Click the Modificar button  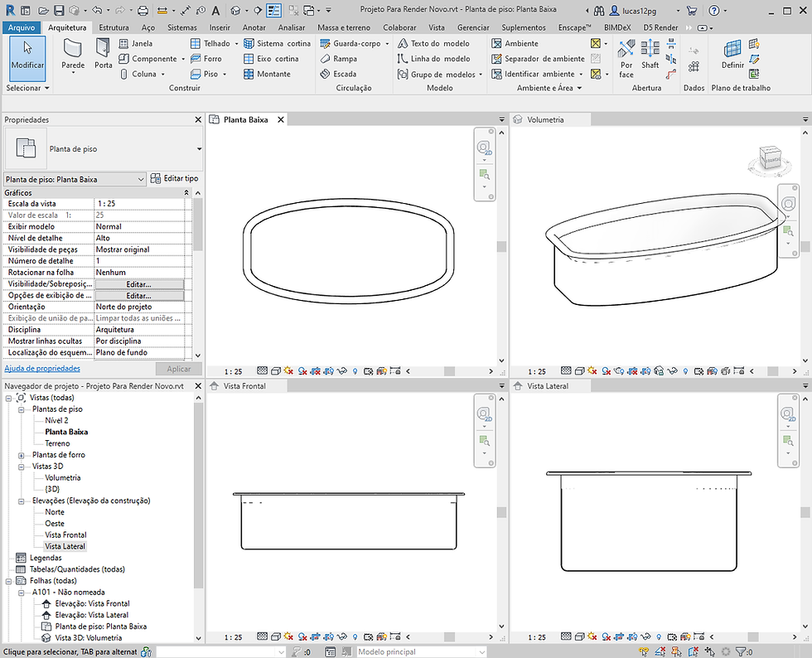click(27, 59)
